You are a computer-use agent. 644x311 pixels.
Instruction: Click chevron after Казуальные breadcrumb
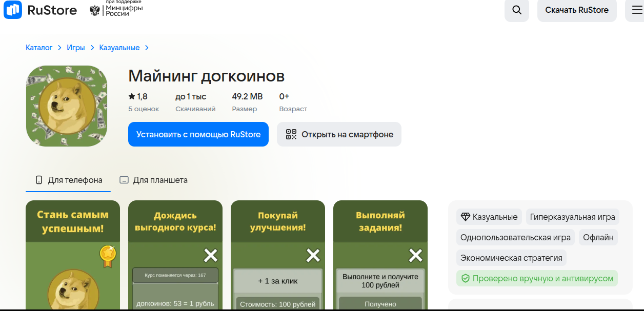(147, 48)
